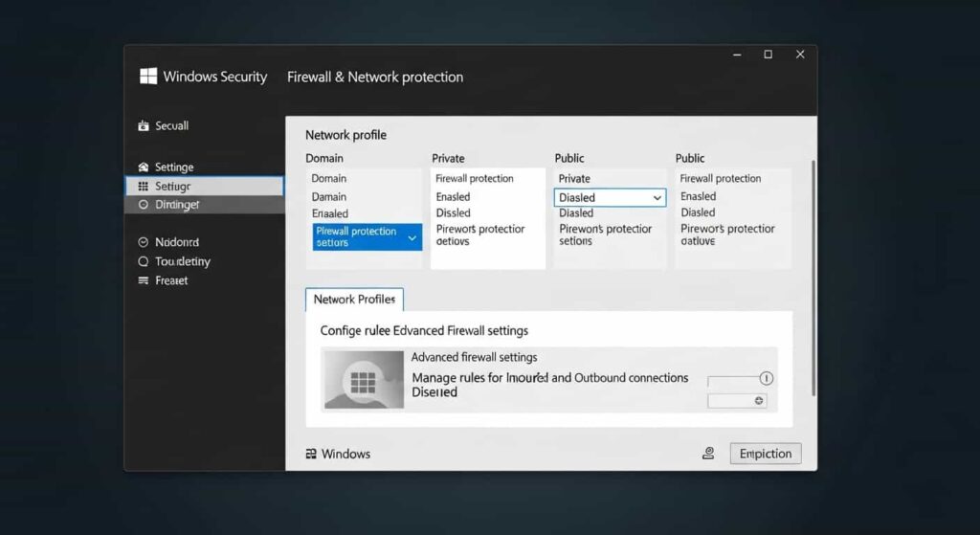Click Damain entry in the Domain card

(329, 196)
